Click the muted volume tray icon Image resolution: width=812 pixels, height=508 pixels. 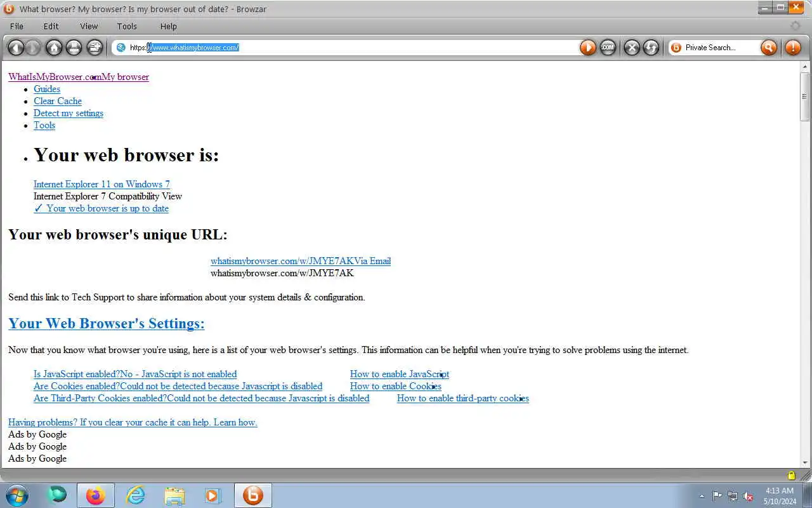[749, 496]
